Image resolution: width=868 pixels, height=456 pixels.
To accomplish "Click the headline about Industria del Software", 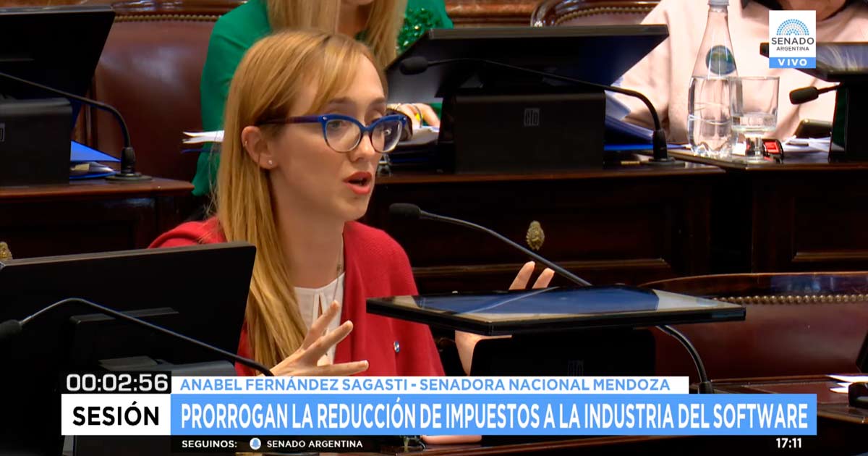I will 494,415.
